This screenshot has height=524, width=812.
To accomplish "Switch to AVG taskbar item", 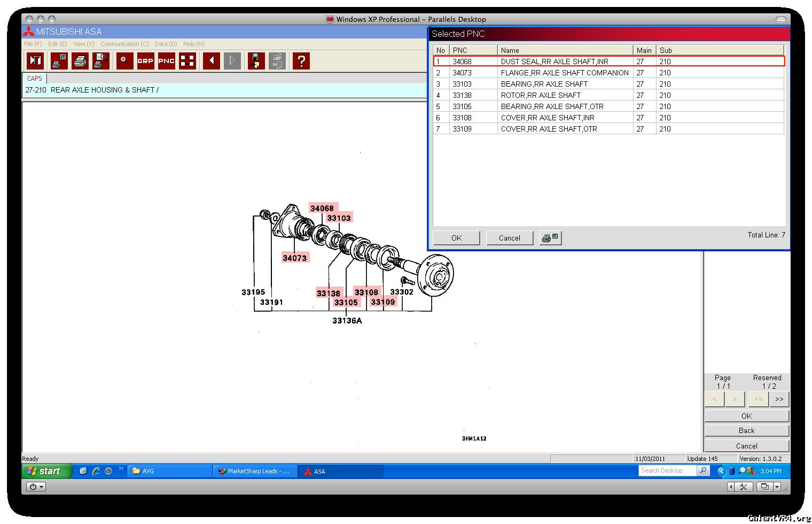I will (x=170, y=471).
